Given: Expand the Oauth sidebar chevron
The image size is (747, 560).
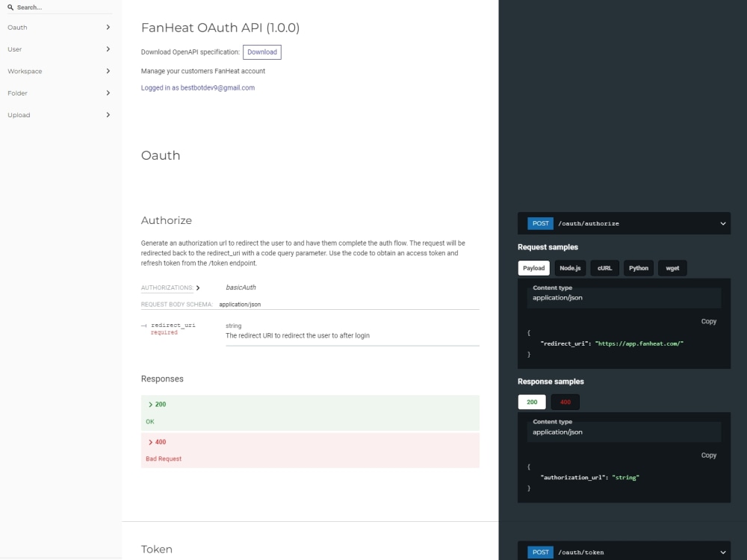Looking at the screenshot, I should point(108,27).
